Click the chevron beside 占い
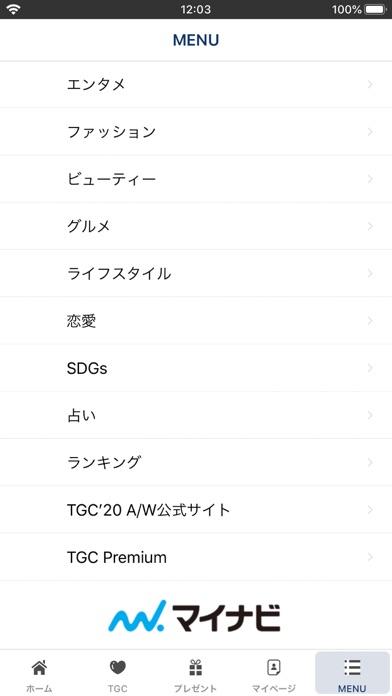Screen dimensions: 392x696 tap(370, 415)
